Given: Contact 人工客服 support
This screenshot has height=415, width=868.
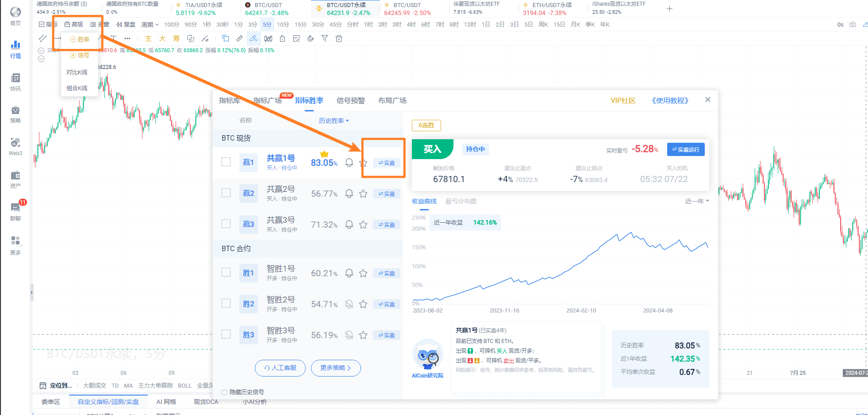Looking at the screenshot, I should pos(280,368).
